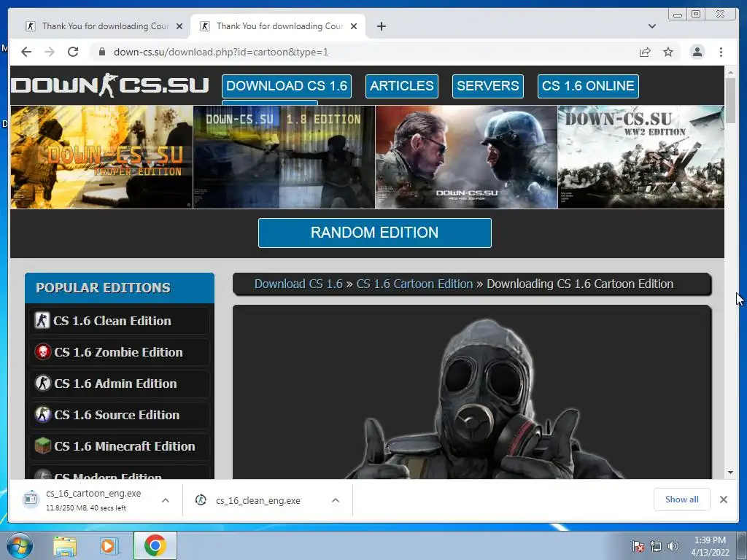Open CS 1.6 Clean Edition
The height and width of the screenshot is (560, 747).
tap(119, 321)
